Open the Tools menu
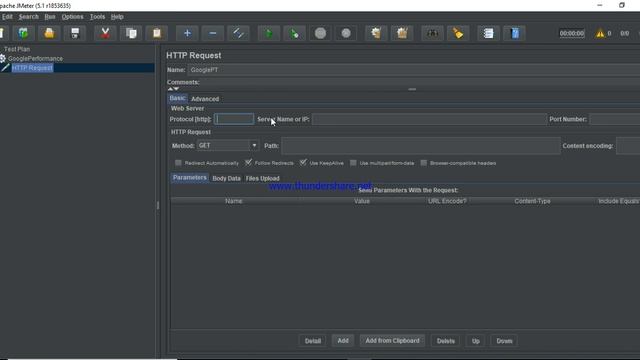This screenshot has width=640, height=360. 97,17
